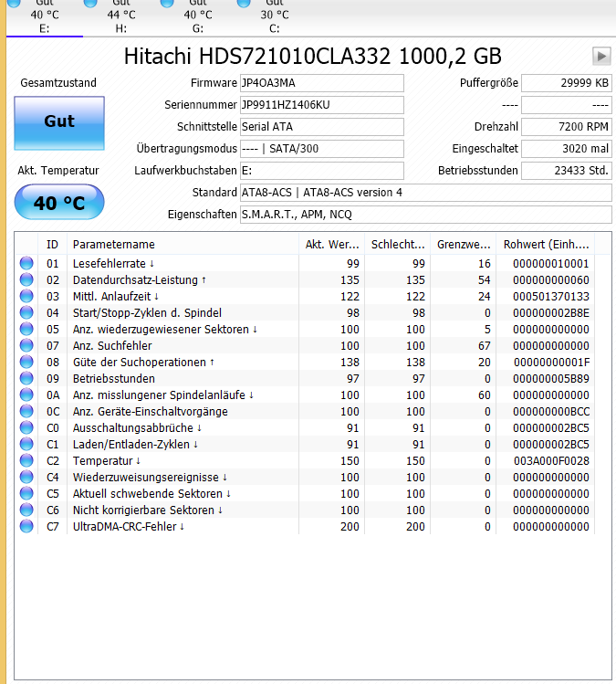
Task: Click the Grenzwert column header
Action: pyautogui.click(x=464, y=245)
